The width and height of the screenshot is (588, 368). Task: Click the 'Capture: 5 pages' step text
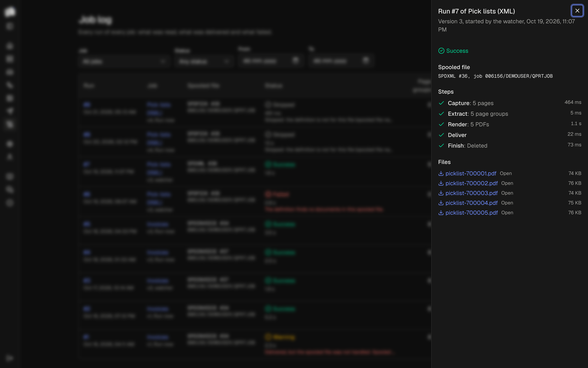tap(471, 103)
